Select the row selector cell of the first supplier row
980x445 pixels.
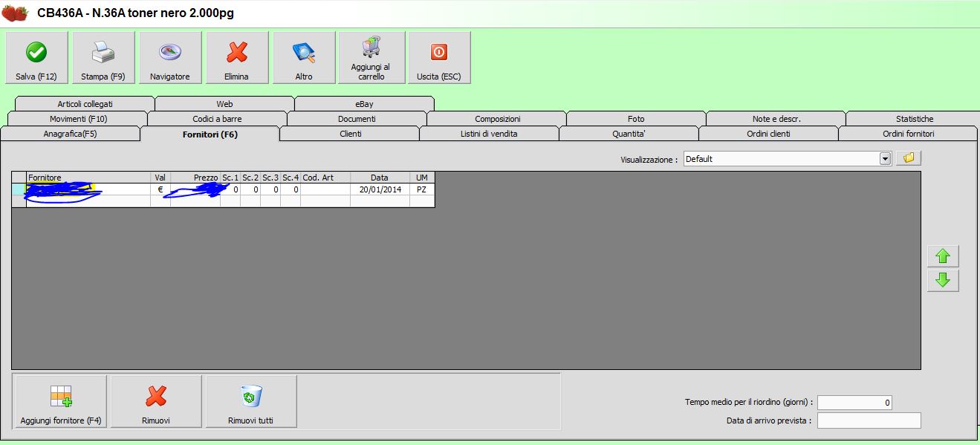click(x=19, y=189)
